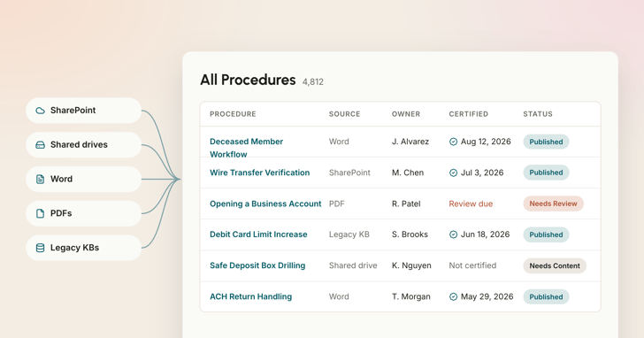Click SharePoint source in Wire Transfer row
The image size is (644, 338).
click(349, 173)
